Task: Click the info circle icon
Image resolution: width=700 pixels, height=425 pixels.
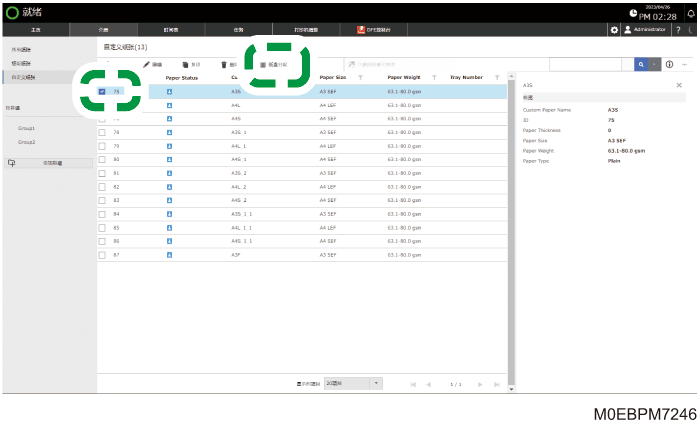Action: point(669,64)
